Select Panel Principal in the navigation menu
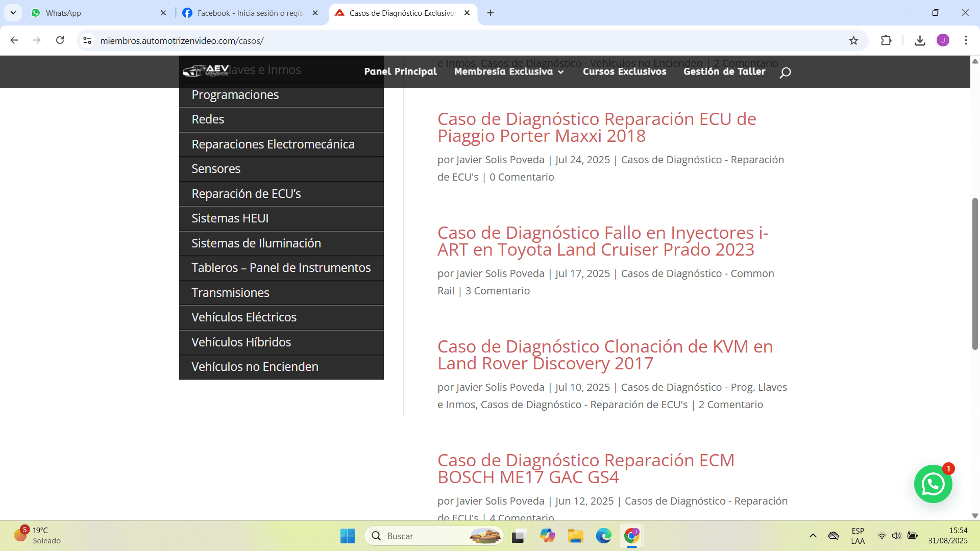The image size is (980, 551). coord(400,72)
